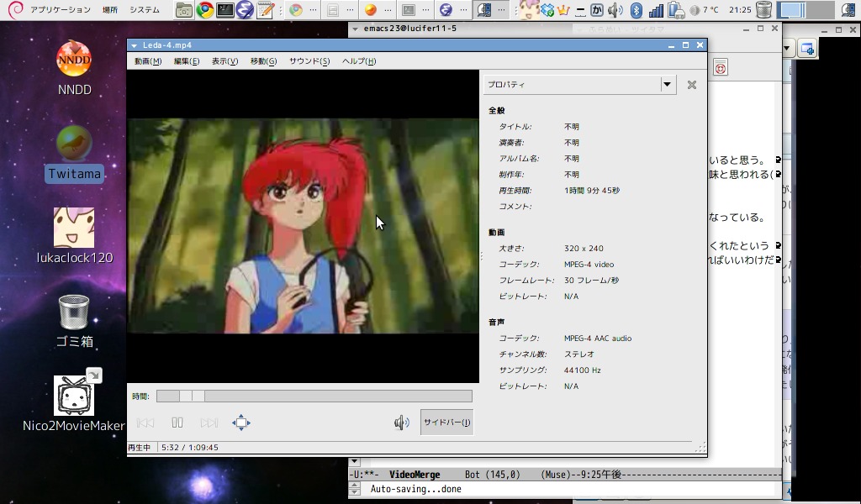The height and width of the screenshot is (504, 861).
Task: Toggle the サイドバー sidebar button
Action: (x=447, y=423)
